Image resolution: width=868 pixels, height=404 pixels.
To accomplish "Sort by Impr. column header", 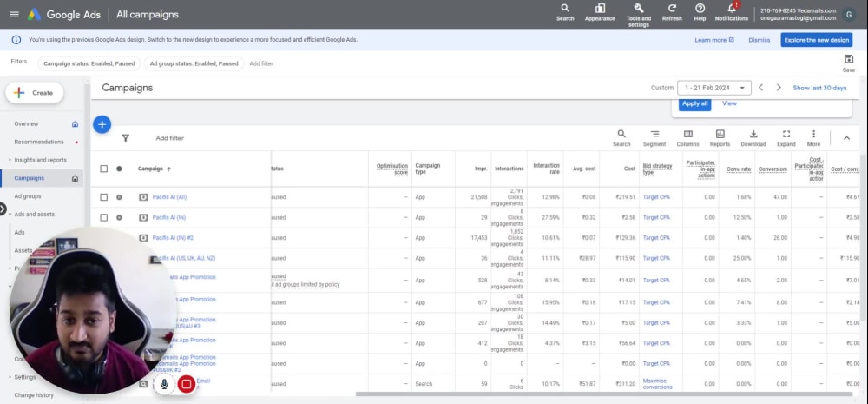I will tap(481, 169).
